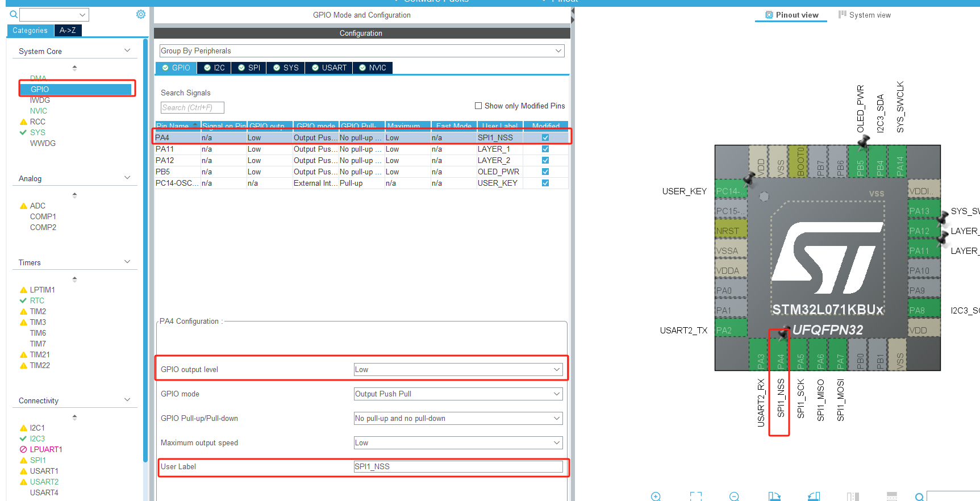Image resolution: width=980 pixels, height=501 pixels.
Task: Rotate chip clockwise icon
Action: coord(774,496)
